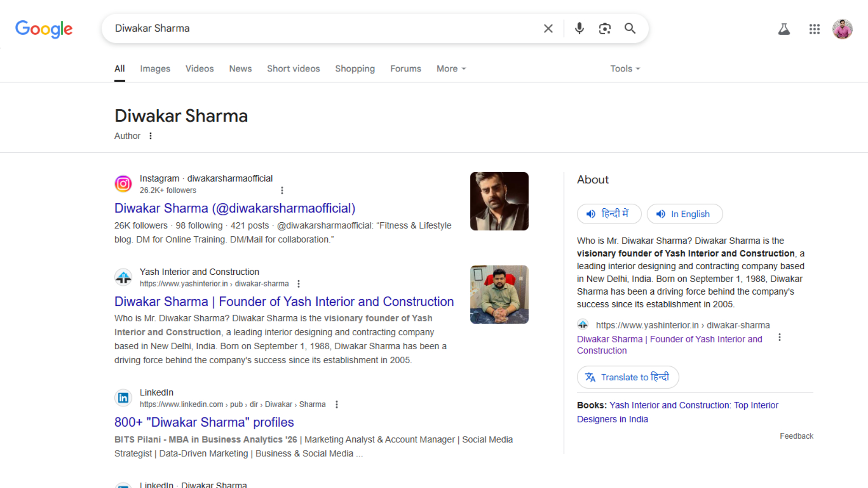Play About summary in English audio
868x488 pixels.
[684, 214]
